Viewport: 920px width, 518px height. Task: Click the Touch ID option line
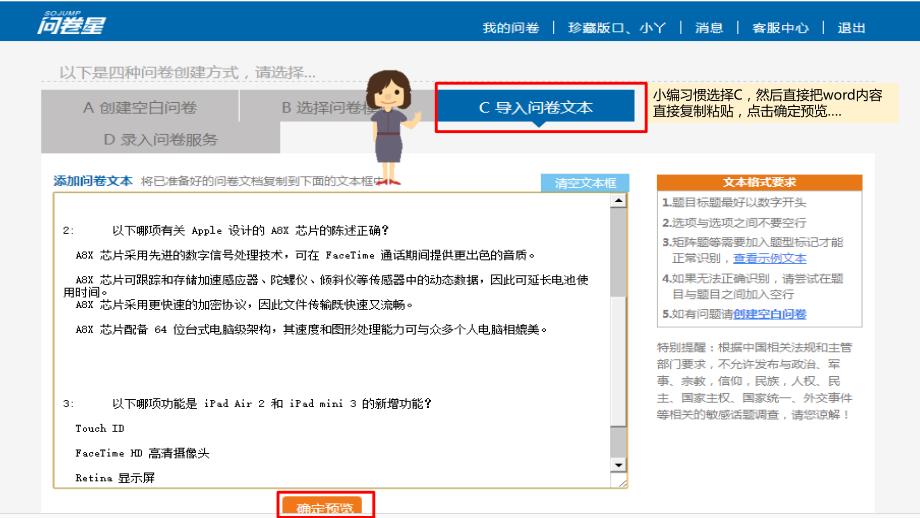tap(100, 428)
